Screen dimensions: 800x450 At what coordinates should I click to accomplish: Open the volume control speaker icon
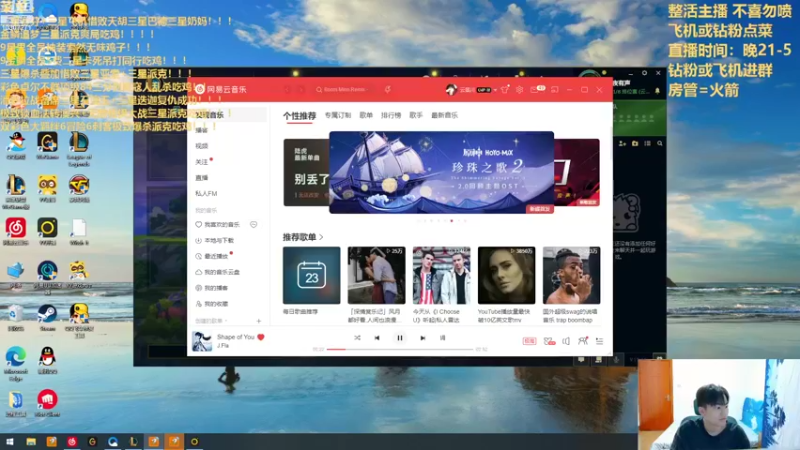(x=566, y=341)
